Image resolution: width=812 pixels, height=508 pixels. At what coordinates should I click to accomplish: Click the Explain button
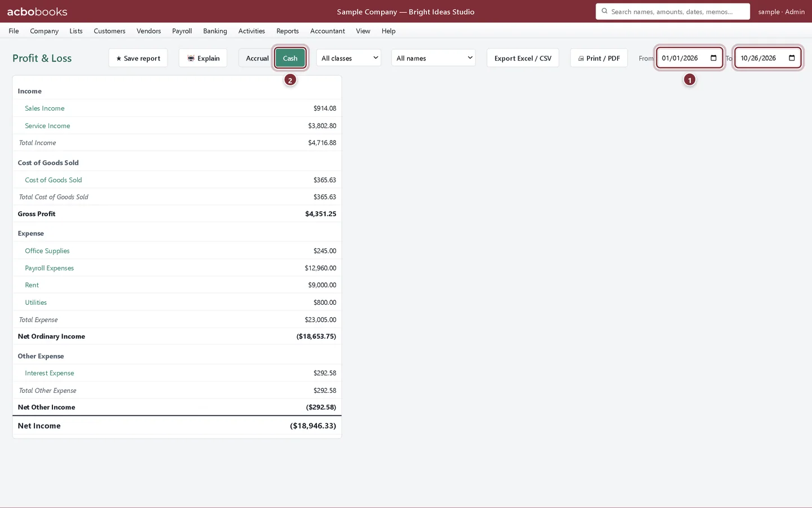point(203,58)
